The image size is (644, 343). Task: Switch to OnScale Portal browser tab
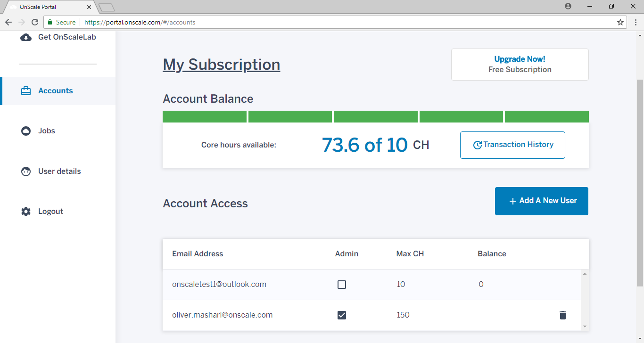[x=50, y=7]
